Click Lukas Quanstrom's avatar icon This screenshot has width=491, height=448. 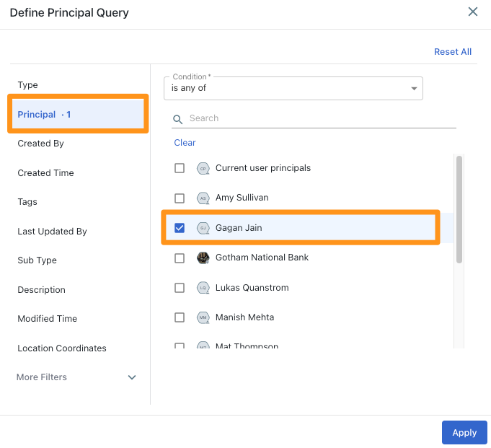tap(203, 288)
